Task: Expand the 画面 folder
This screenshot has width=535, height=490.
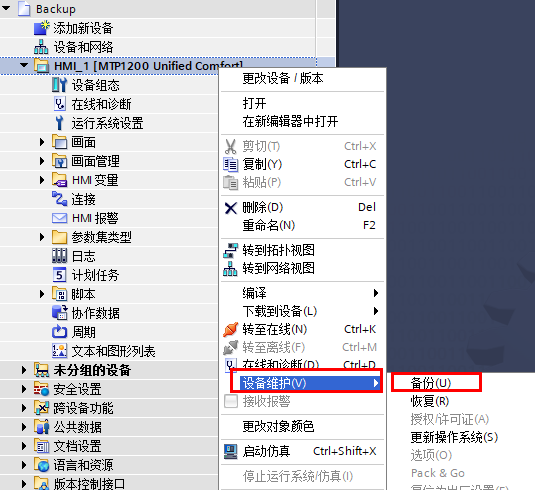Action: [42, 142]
